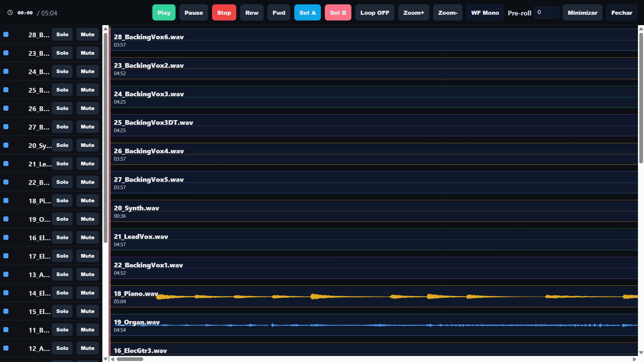This screenshot has width=644, height=362.
Task: Solo the 20_Sy... synth track
Action: coord(62,145)
